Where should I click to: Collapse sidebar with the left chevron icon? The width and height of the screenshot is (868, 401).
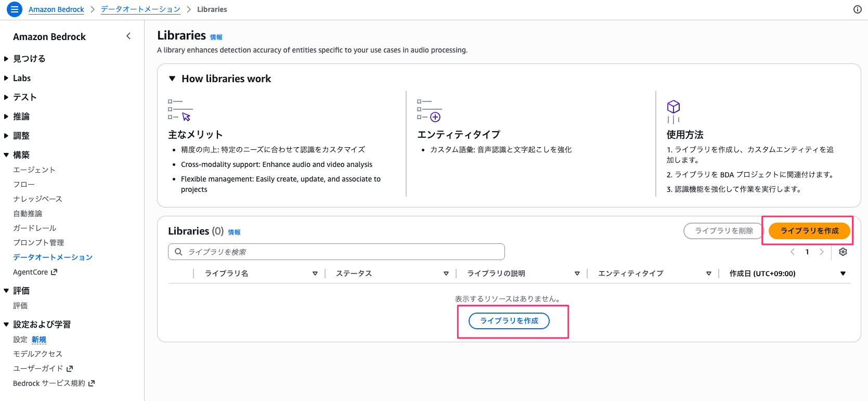point(128,36)
